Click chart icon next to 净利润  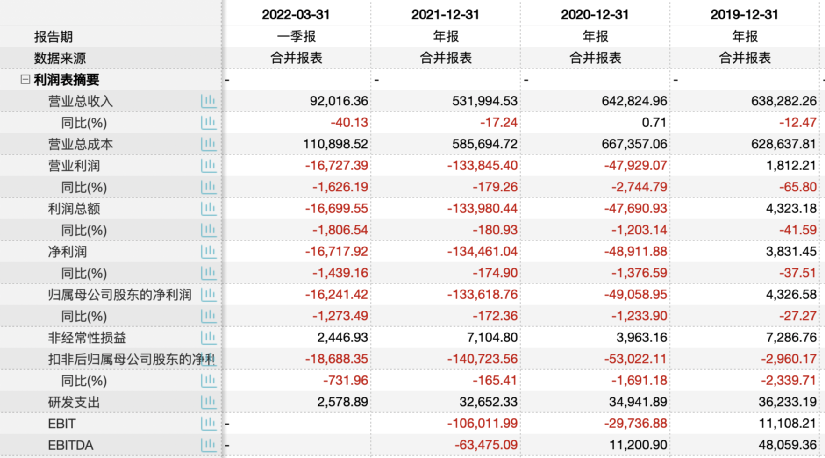209,252
